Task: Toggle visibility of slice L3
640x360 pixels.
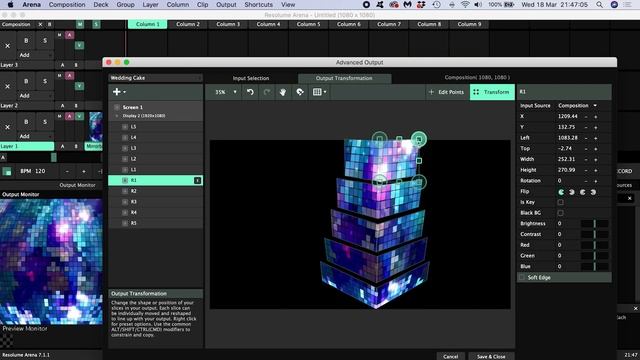Action: click(125, 148)
